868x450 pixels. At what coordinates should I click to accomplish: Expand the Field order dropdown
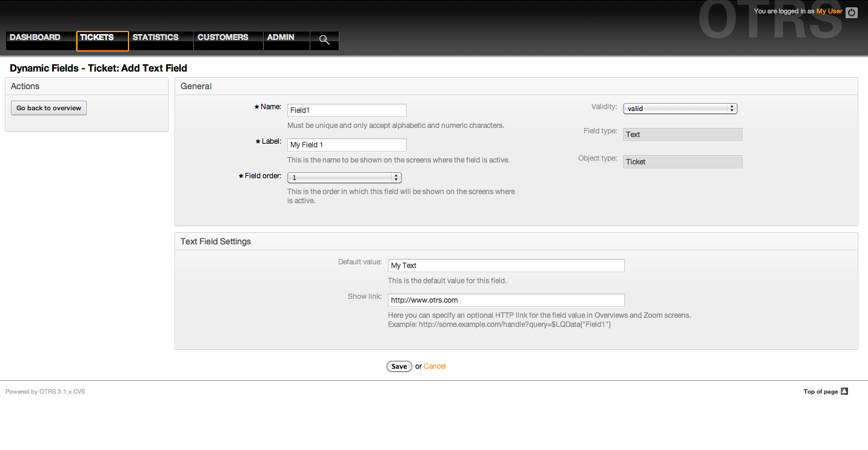344,178
